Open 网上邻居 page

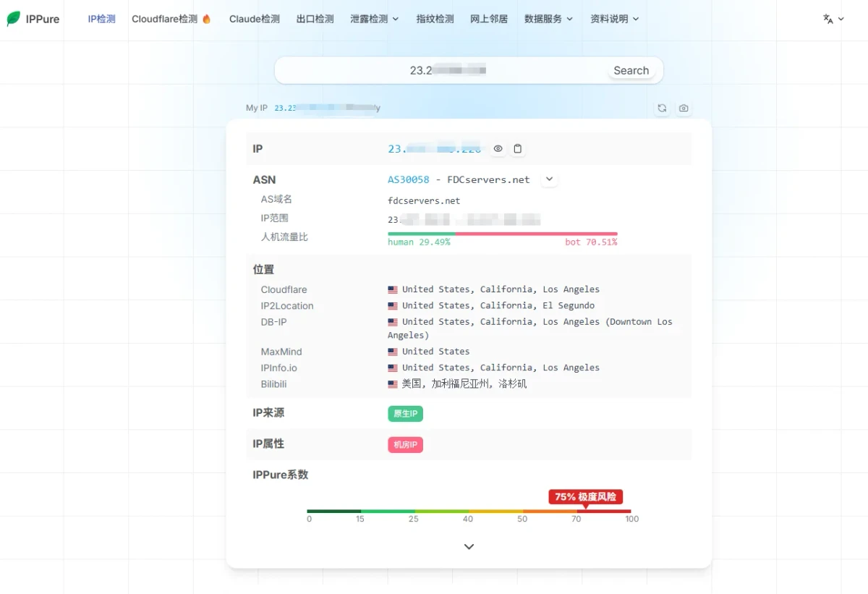pos(489,19)
